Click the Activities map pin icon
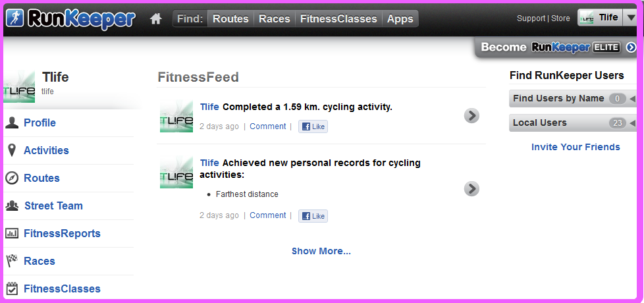 [12, 150]
